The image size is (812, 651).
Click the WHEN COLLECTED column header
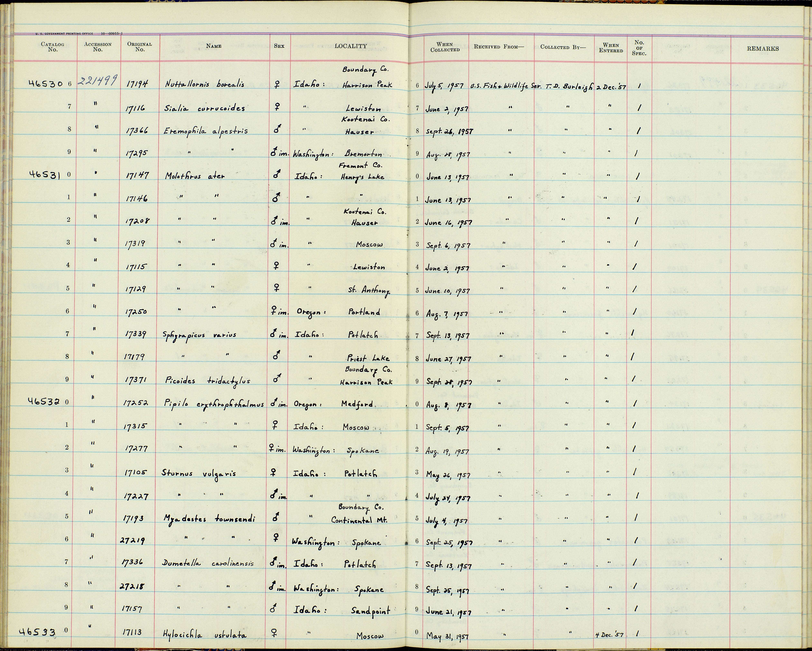(445, 47)
